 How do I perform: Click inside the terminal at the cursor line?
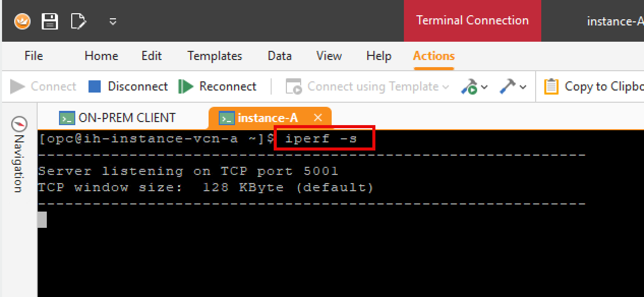point(43,220)
